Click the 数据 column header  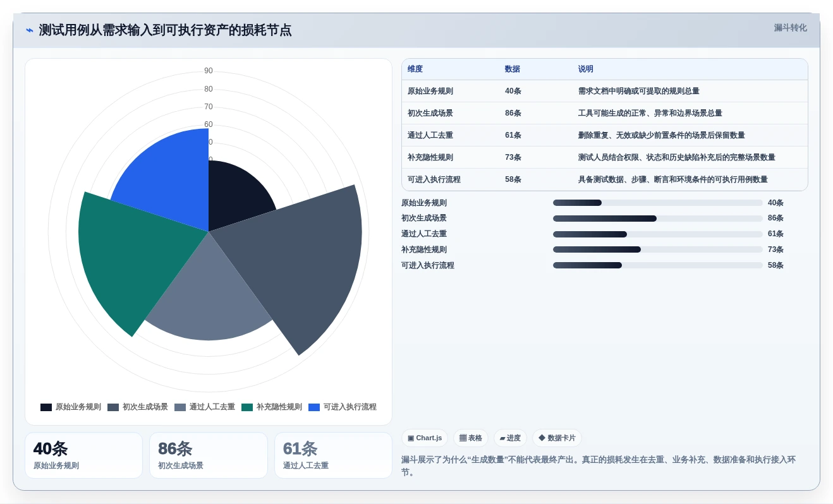[x=513, y=69]
